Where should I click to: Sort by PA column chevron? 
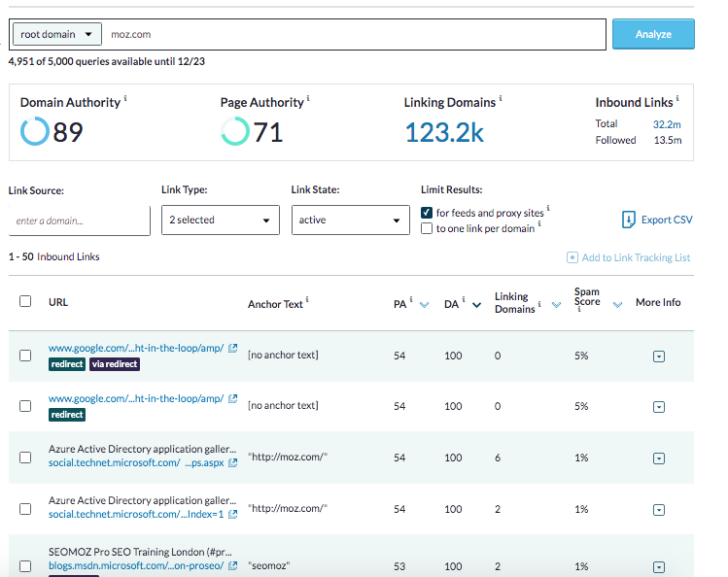click(424, 305)
